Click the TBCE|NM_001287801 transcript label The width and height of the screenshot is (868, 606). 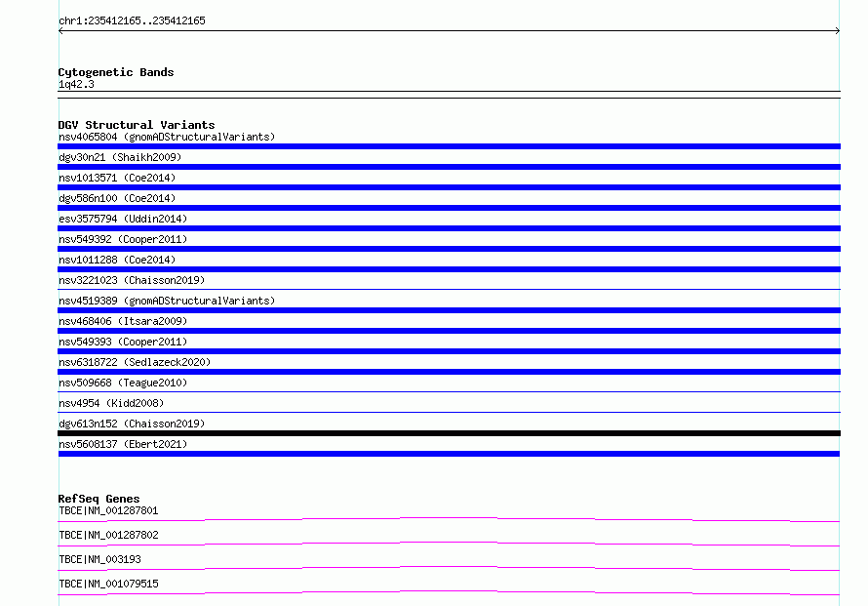(x=108, y=510)
